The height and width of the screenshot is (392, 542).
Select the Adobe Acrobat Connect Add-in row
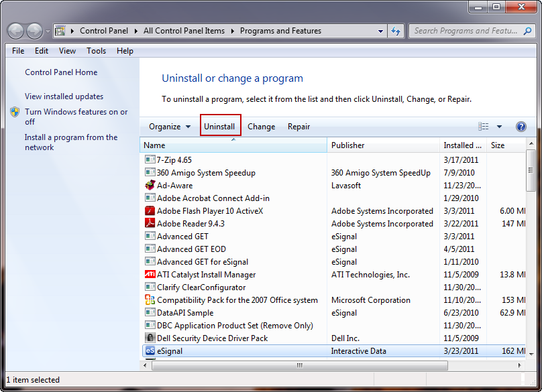tap(334, 198)
